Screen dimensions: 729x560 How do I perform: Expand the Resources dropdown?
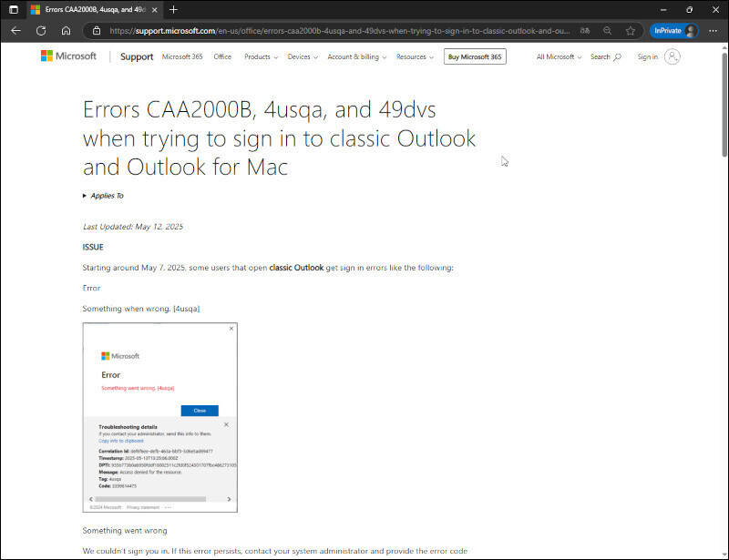(415, 56)
